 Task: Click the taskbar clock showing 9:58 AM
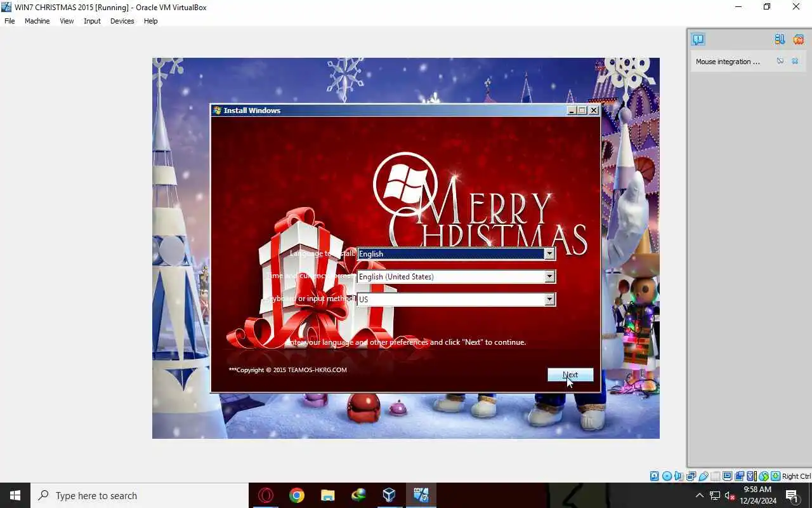point(757,495)
